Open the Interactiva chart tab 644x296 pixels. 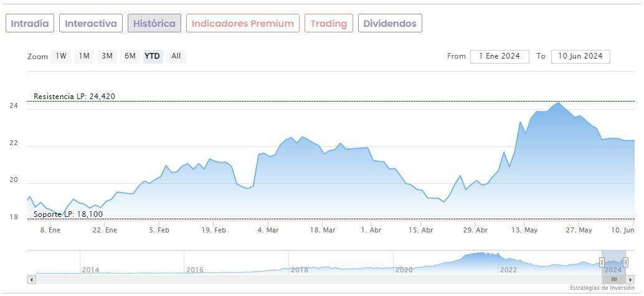point(91,24)
